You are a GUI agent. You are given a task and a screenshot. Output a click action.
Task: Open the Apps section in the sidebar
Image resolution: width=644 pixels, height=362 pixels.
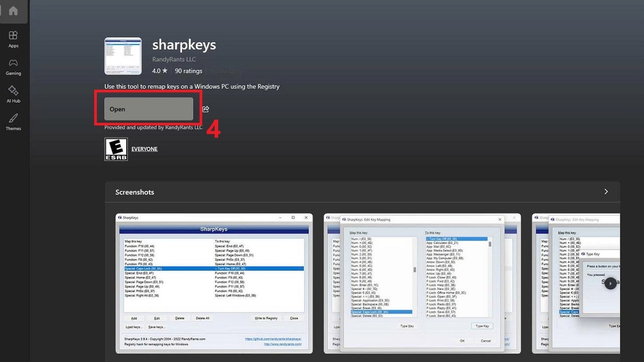[x=13, y=39]
